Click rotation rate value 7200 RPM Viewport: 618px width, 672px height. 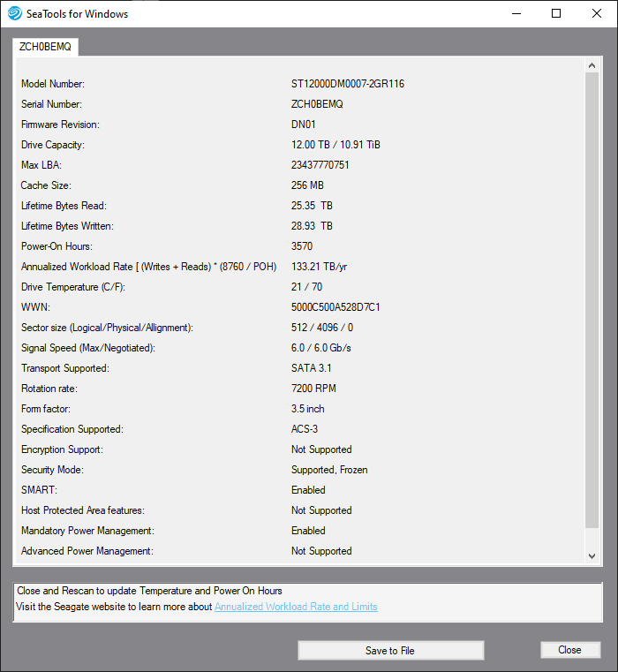click(313, 389)
